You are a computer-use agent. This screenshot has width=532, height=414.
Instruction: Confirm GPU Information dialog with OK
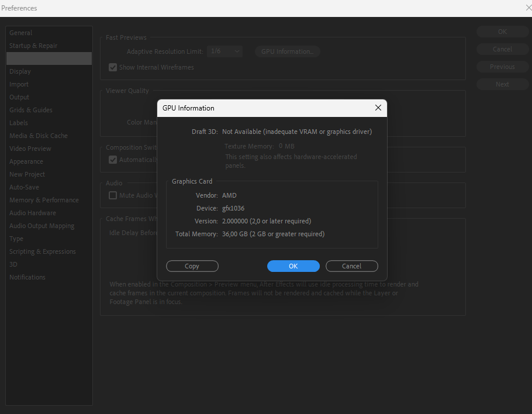tap(293, 266)
